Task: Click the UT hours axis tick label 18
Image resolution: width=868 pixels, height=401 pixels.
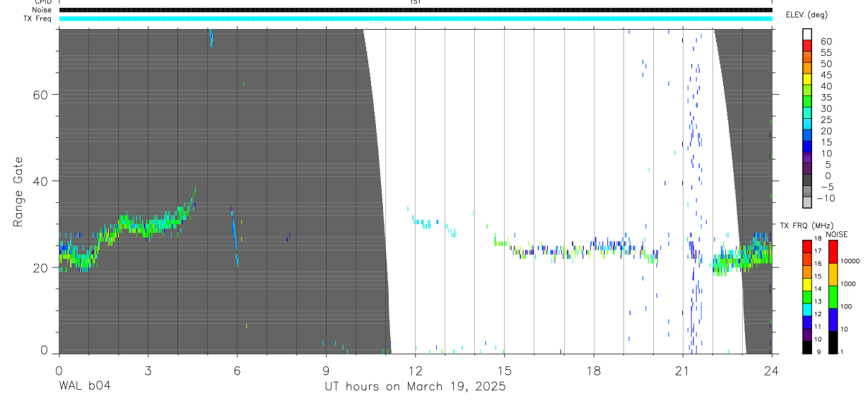Action: point(593,369)
